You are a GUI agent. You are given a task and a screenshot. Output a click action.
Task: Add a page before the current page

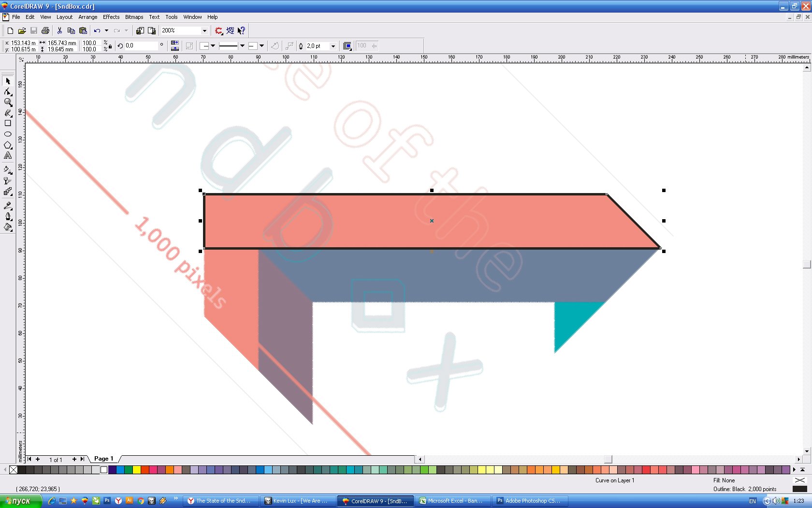(x=38, y=459)
